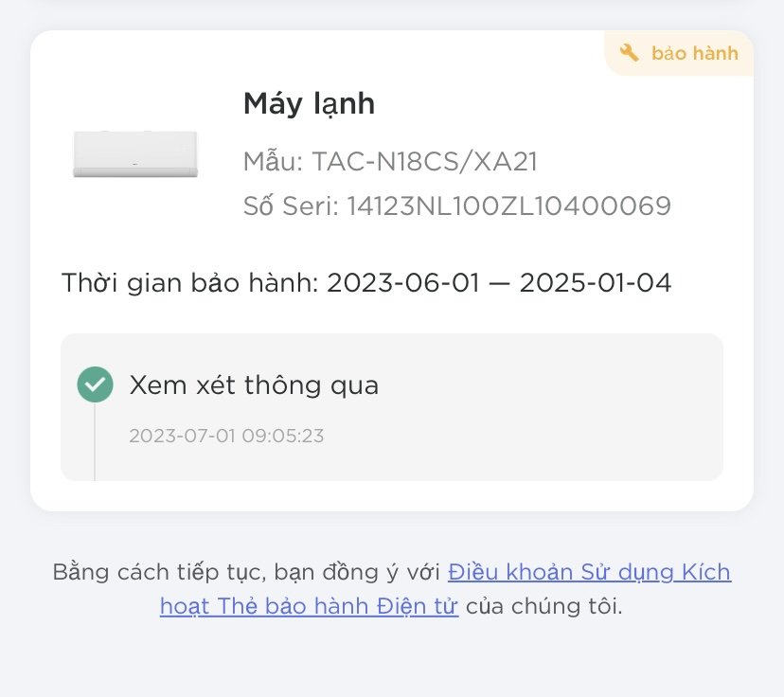This screenshot has height=697, width=784.
Task: Tap the "Thời gian bảo hành" label
Action: pos(190,282)
